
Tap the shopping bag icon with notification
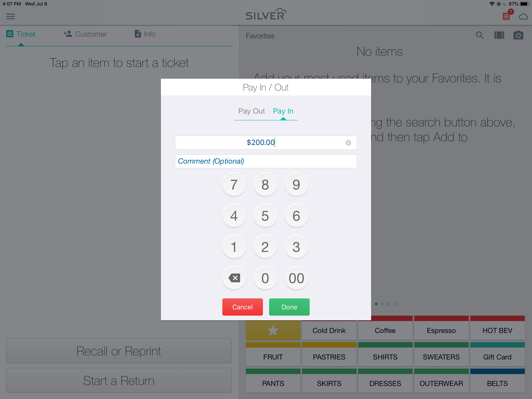[506, 16]
